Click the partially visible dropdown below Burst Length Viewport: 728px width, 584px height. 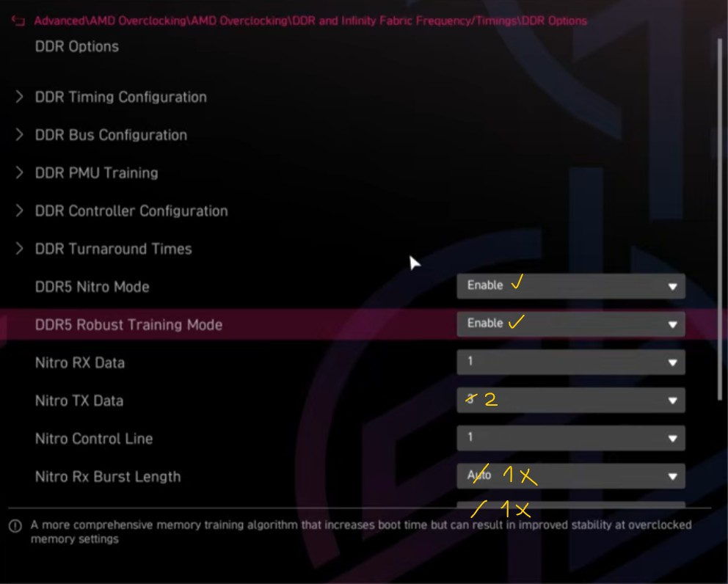pos(571,504)
